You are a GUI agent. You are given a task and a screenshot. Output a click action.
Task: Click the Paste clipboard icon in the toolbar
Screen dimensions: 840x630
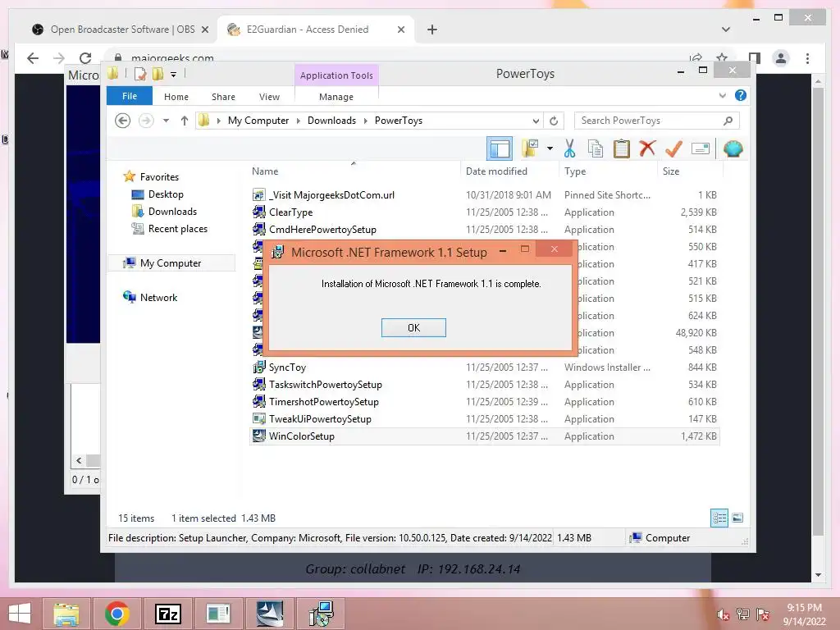click(x=622, y=148)
